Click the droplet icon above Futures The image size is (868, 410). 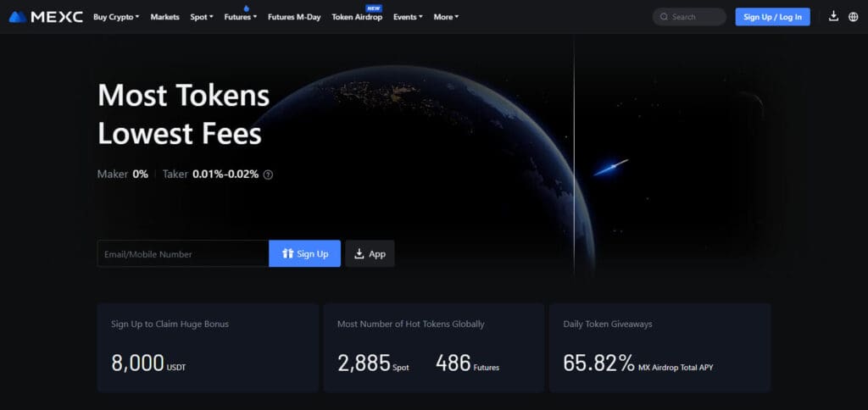(247, 8)
